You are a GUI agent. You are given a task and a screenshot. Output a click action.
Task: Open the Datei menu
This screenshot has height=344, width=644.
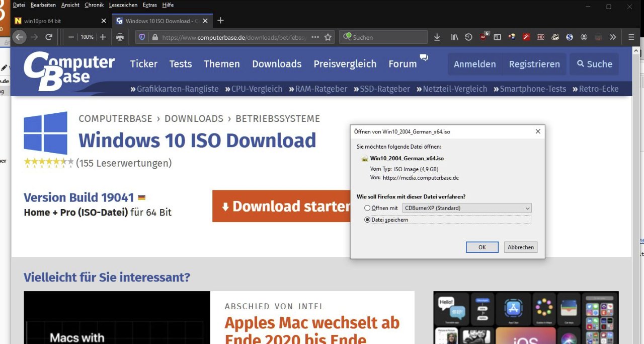[19, 5]
